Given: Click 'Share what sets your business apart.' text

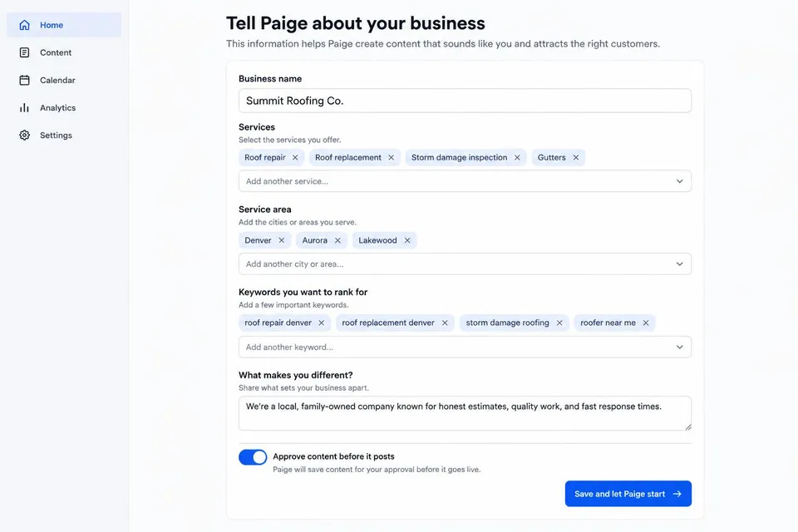Looking at the screenshot, I should click(x=303, y=387).
